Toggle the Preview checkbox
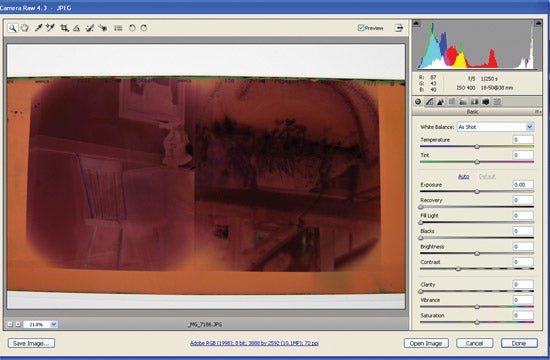This screenshot has height=360, width=550. pyautogui.click(x=361, y=28)
